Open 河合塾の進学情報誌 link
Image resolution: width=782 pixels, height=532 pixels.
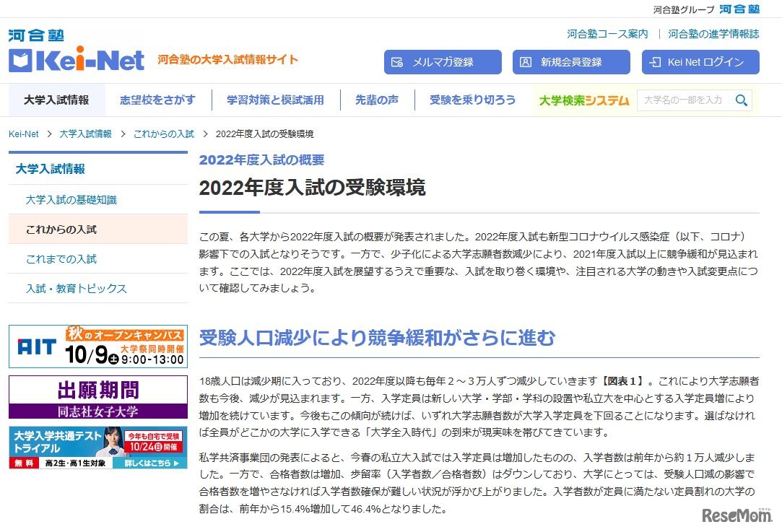pyautogui.click(x=711, y=34)
